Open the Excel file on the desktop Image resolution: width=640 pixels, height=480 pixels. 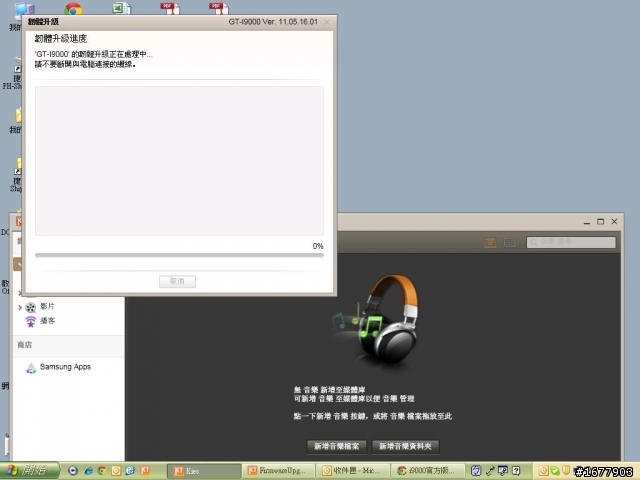122,8
